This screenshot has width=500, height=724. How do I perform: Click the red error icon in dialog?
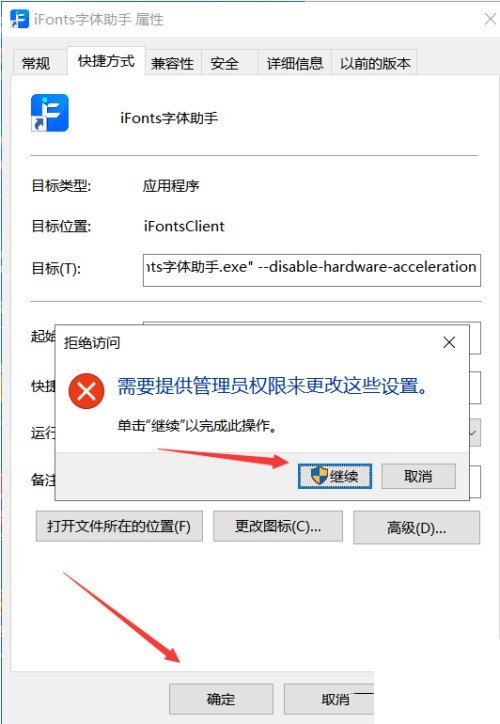pos(86,391)
